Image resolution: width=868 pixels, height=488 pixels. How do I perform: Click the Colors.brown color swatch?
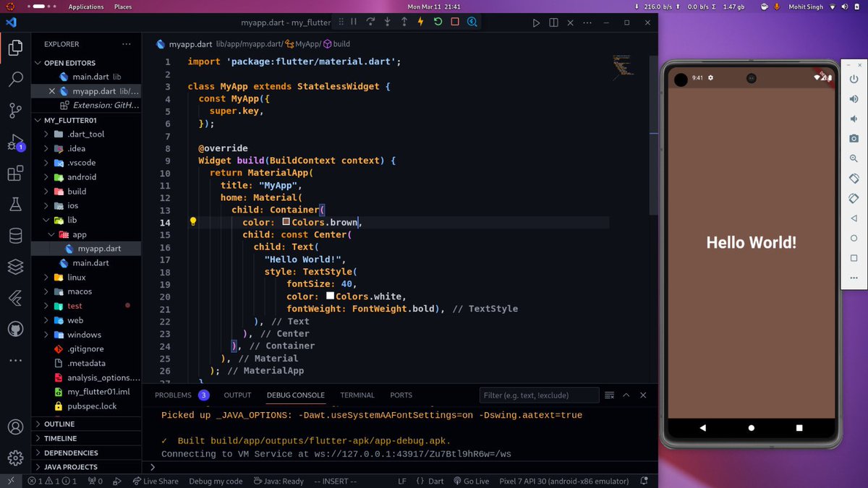(286, 222)
